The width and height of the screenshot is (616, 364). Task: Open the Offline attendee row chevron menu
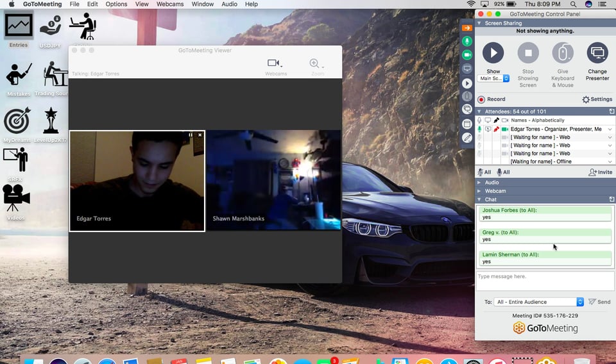(x=610, y=161)
